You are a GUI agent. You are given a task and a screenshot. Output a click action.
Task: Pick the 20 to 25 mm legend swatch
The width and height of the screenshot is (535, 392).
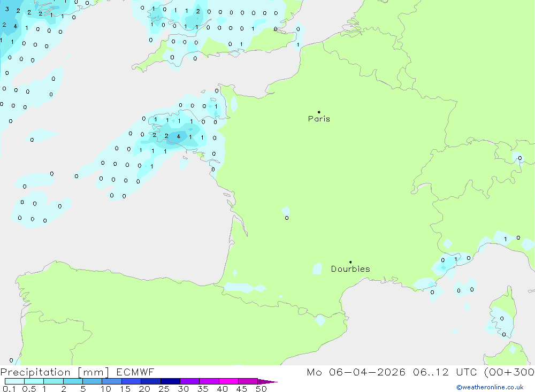[x=151, y=381]
